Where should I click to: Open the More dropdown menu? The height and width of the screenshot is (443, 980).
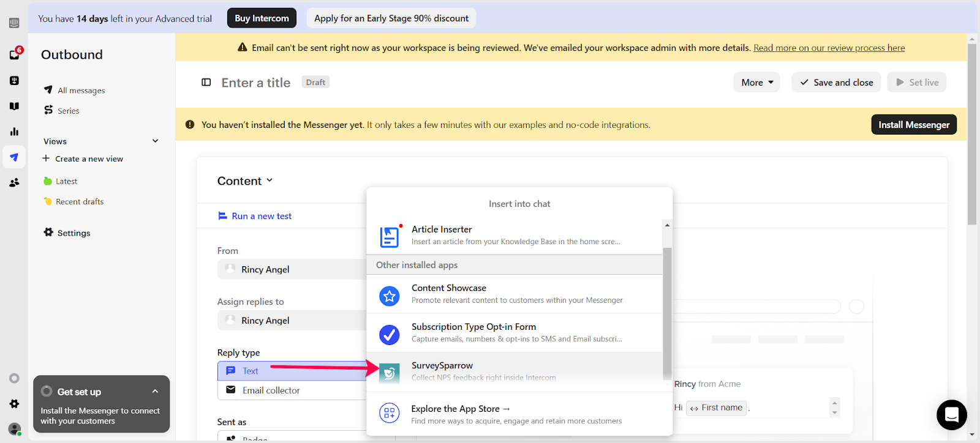(756, 83)
